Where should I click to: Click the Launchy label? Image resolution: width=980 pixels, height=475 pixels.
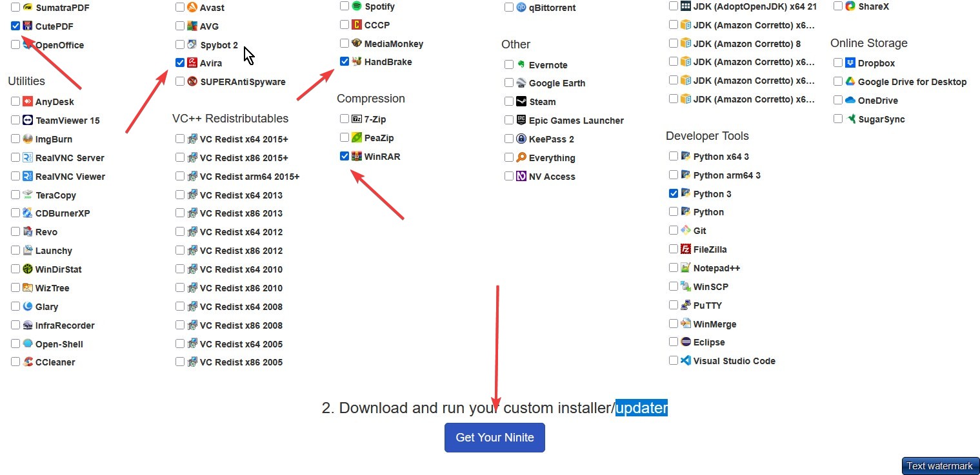[54, 251]
